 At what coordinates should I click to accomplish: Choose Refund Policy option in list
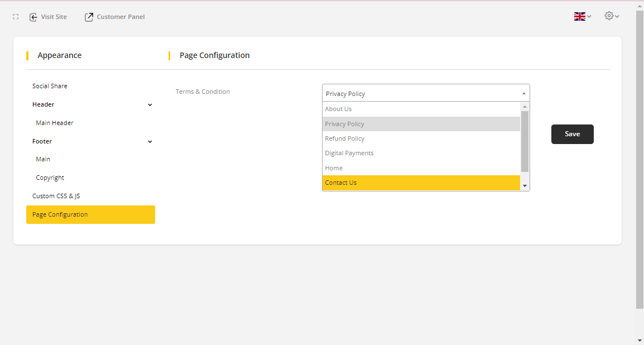[344, 138]
